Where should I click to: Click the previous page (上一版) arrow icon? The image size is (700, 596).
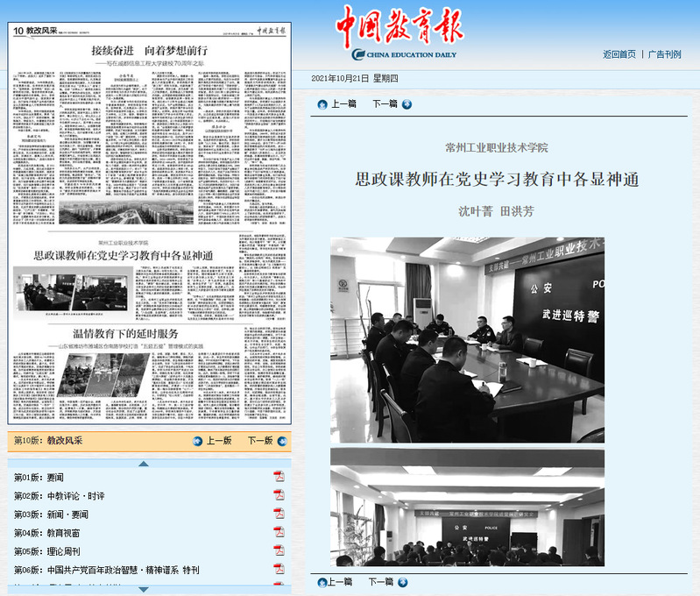pyautogui.click(x=198, y=441)
